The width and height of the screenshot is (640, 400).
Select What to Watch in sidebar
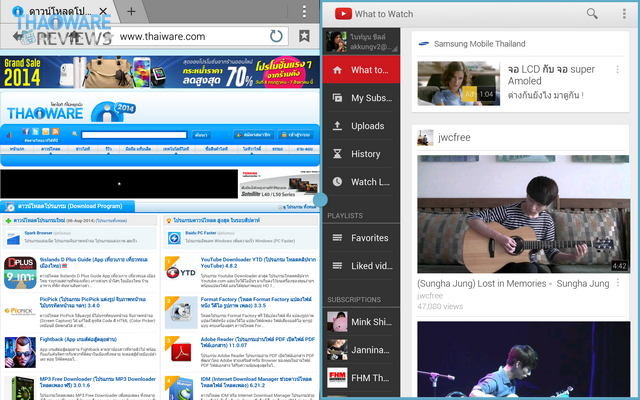361,70
